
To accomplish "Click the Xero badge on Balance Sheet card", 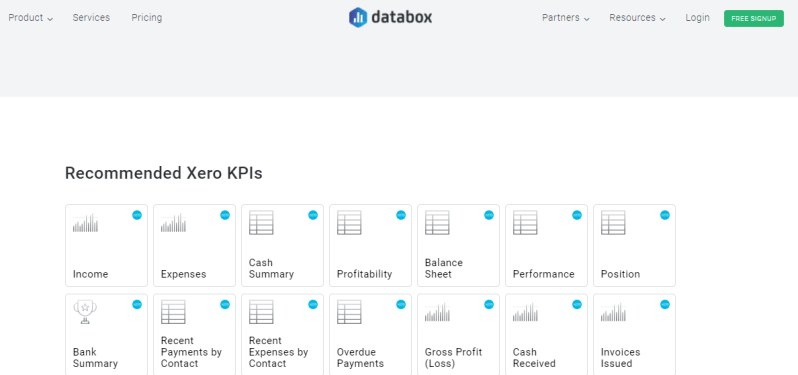I will click(489, 215).
